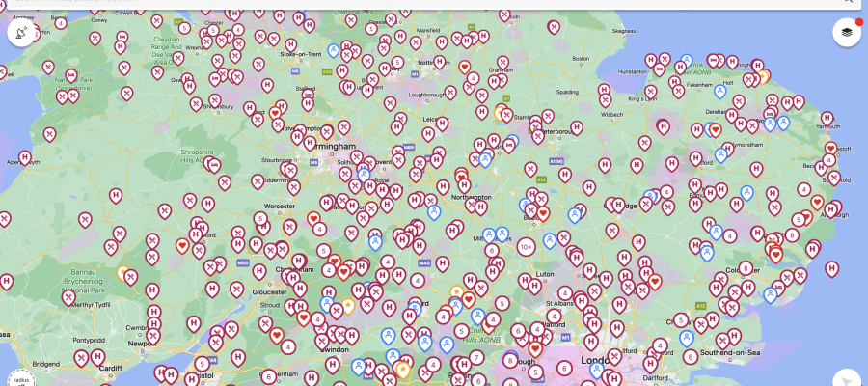Click the Gloucester label
Image resolution: width=868 pixels, height=386 pixels.
[269, 291]
